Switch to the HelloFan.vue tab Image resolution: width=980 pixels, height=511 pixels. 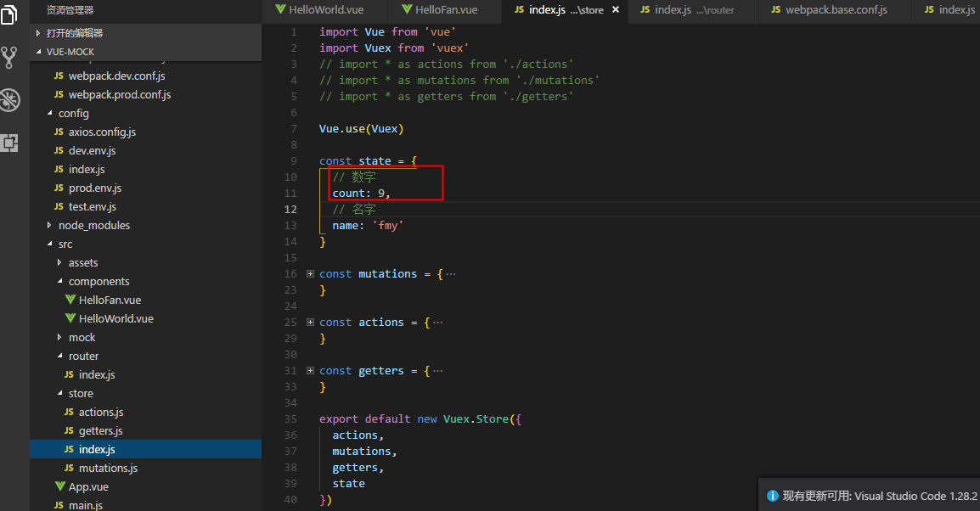tap(444, 10)
